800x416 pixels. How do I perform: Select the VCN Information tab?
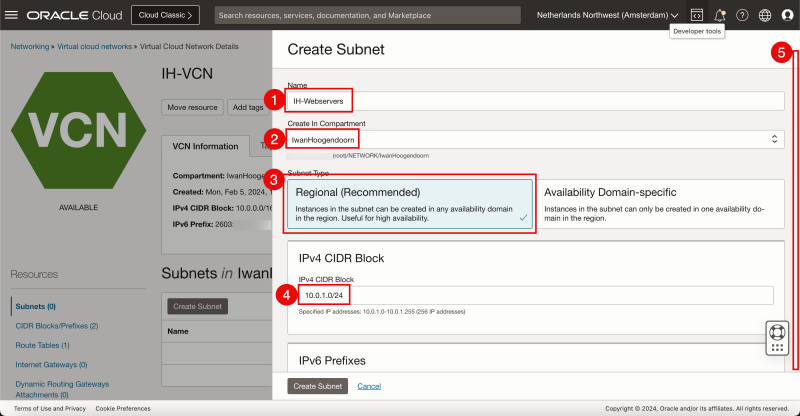coord(205,146)
